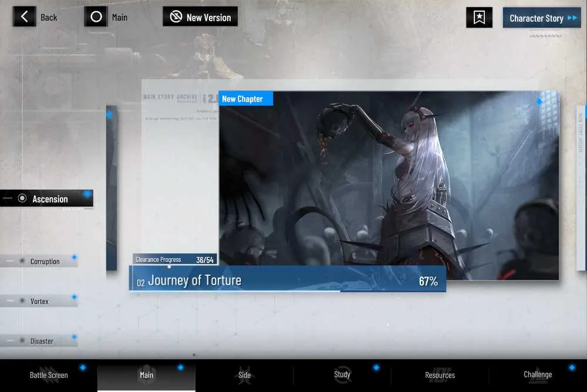The image size is (587, 392).
Task: Switch to the Main tab
Action: [x=146, y=375]
